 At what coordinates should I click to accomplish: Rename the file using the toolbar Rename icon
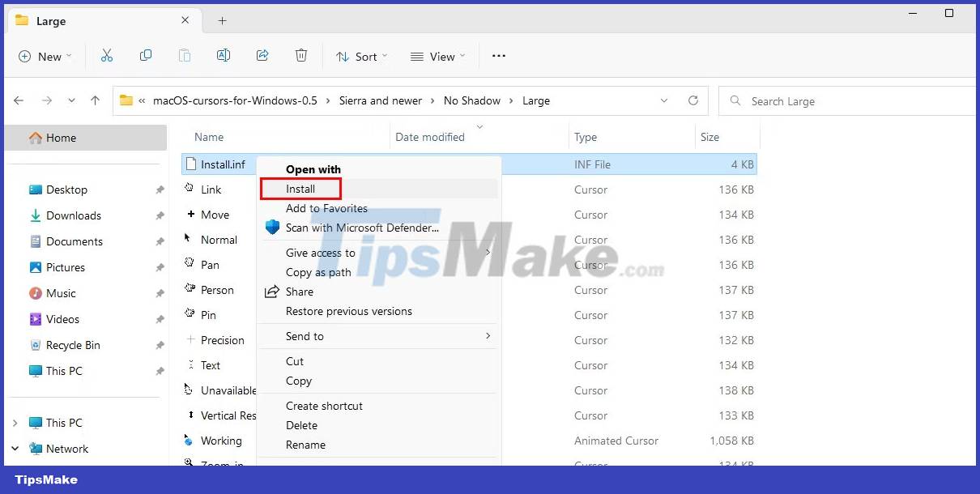(x=224, y=55)
